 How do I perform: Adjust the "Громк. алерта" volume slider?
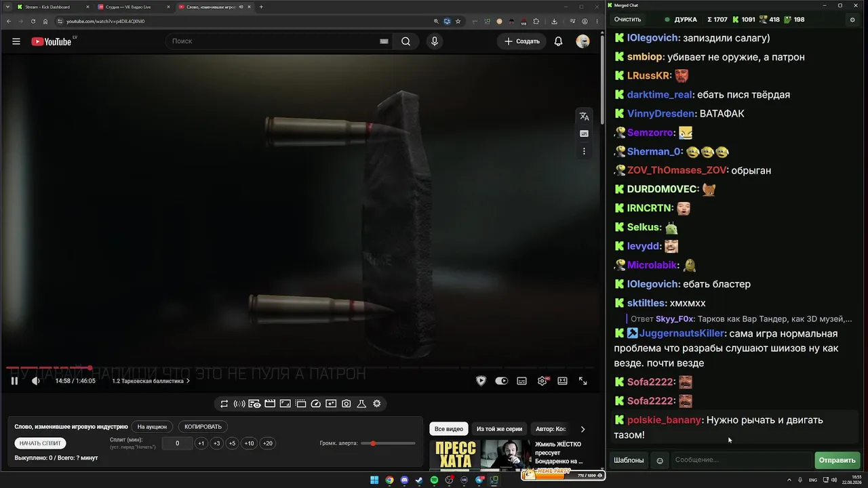[389, 443]
